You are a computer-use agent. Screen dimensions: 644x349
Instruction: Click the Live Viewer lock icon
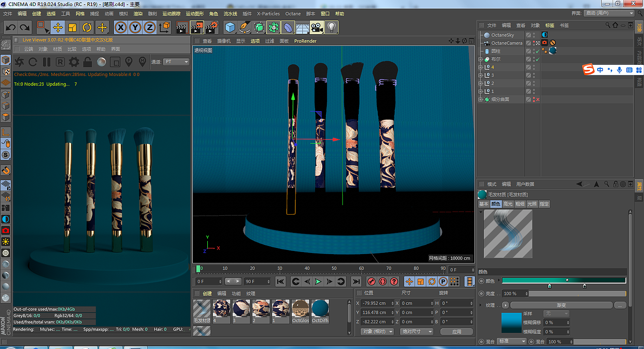pos(88,62)
